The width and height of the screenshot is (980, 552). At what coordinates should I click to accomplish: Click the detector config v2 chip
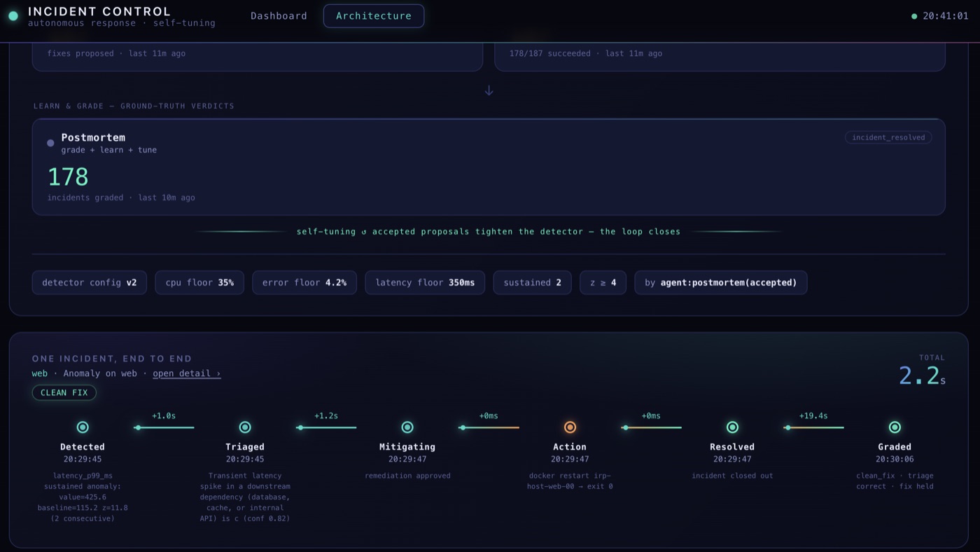90,283
